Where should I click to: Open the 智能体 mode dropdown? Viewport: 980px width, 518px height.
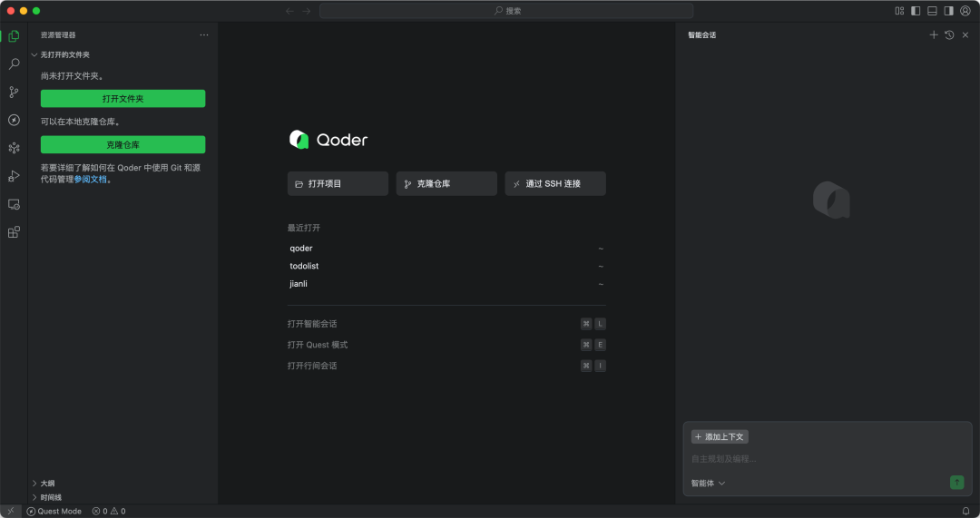pos(708,483)
